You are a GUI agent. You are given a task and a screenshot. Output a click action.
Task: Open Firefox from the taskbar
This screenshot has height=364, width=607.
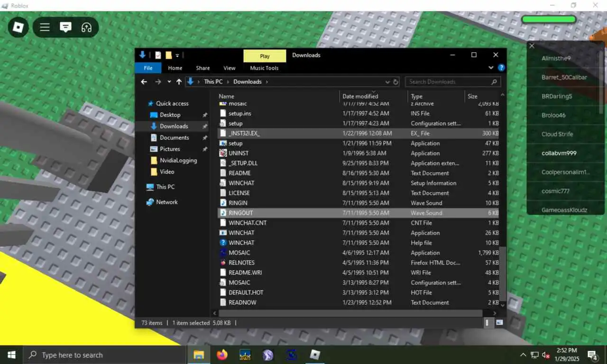222,355
